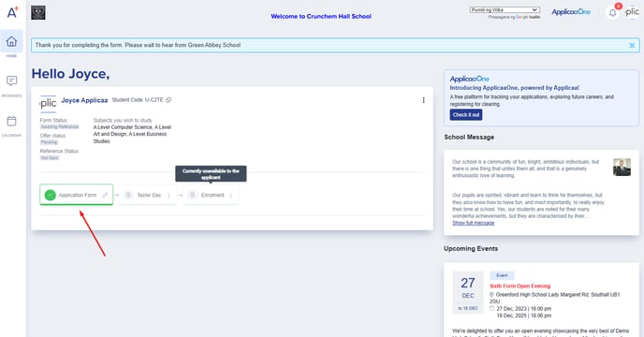Click the Pending offer status badge
Image resolution: width=644 pixels, height=337 pixels.
tap(49, 142)
